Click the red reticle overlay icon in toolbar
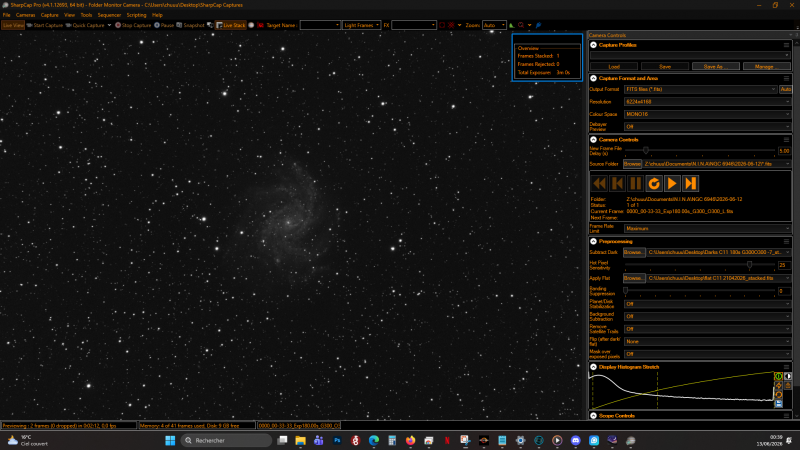Viewport: 800px width, 450px height. (x=452, y=25)
